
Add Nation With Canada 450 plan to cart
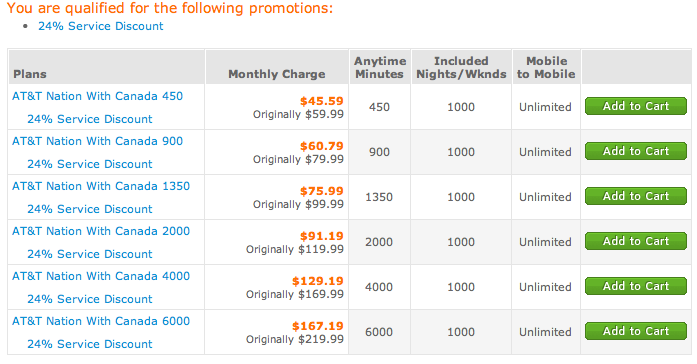pos(636,106)
